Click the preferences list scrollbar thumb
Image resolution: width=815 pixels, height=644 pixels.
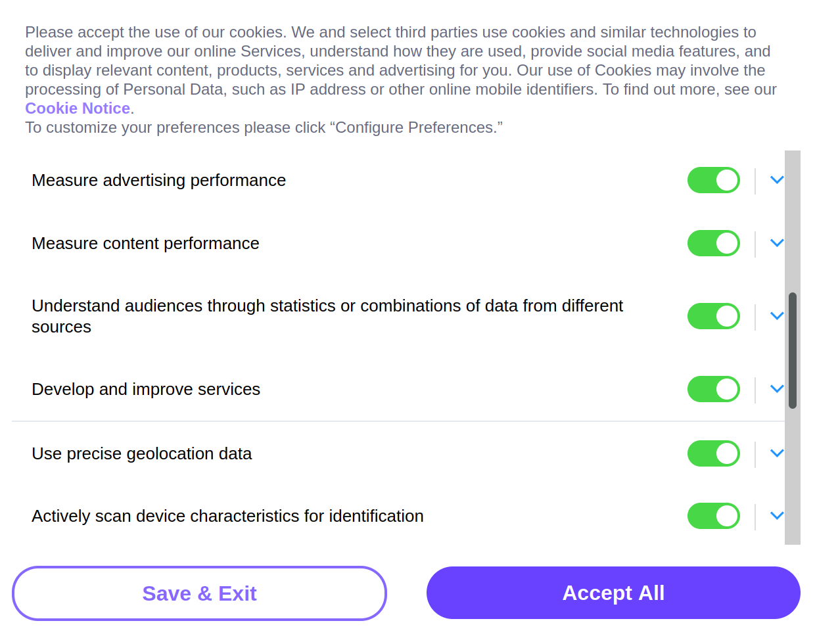(x=793, y=350)
